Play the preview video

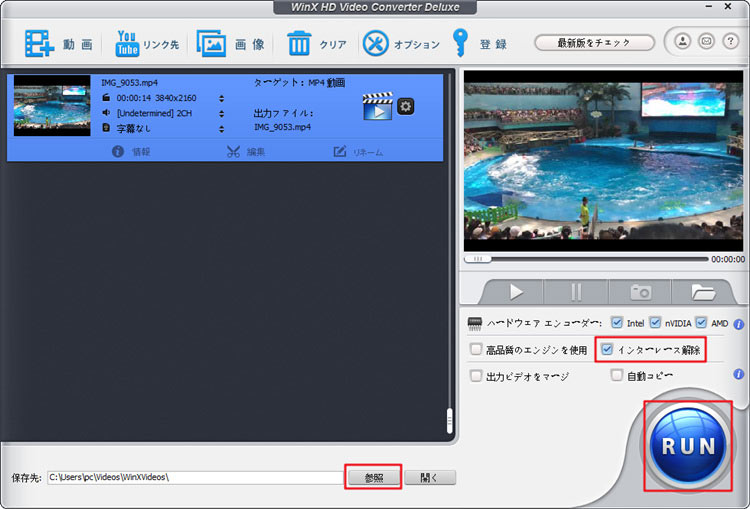coord(516,292)
